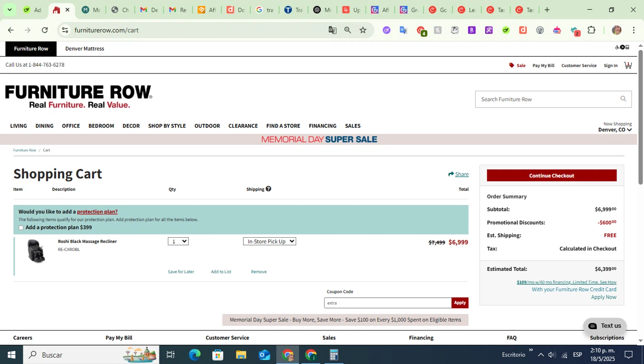This screenshot has width=644, height=364.
Task: Click Sign In in header
Action: [611, 65]
